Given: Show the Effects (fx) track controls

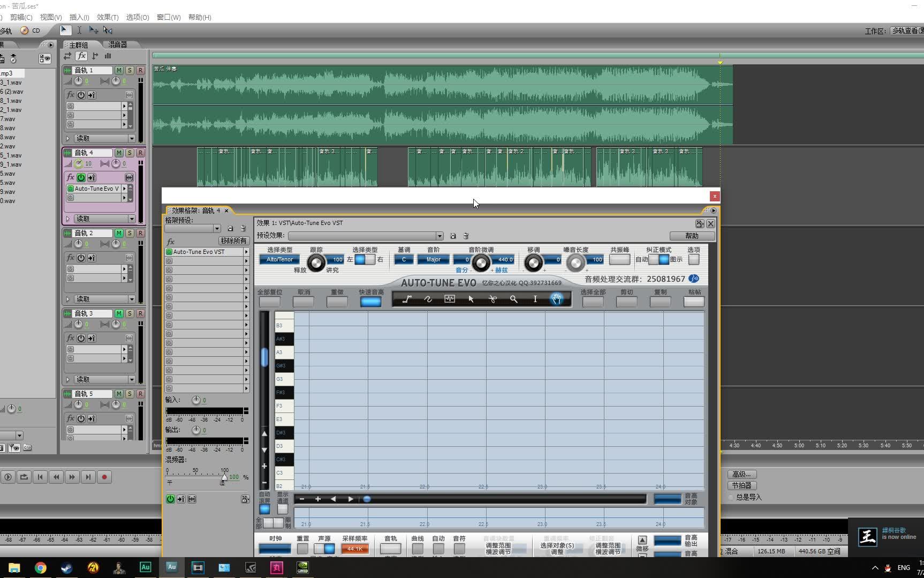Looking at the screenshot, I should click(81, 56).
